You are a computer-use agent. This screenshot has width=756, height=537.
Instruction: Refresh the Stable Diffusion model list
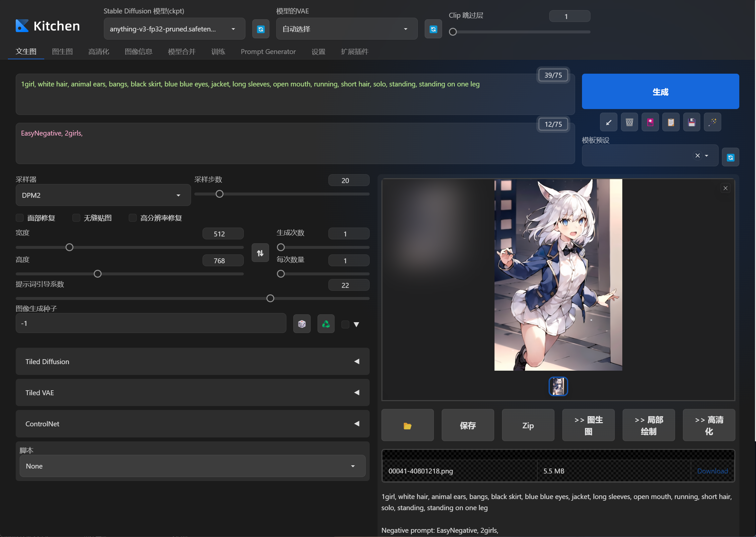click(261, 29)
